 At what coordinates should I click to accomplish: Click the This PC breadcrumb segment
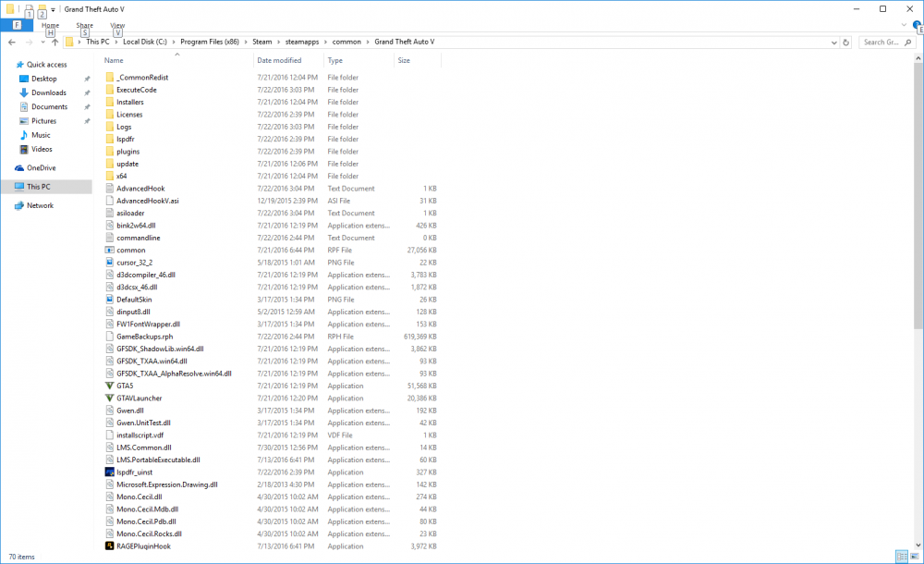tap(98, 42)
